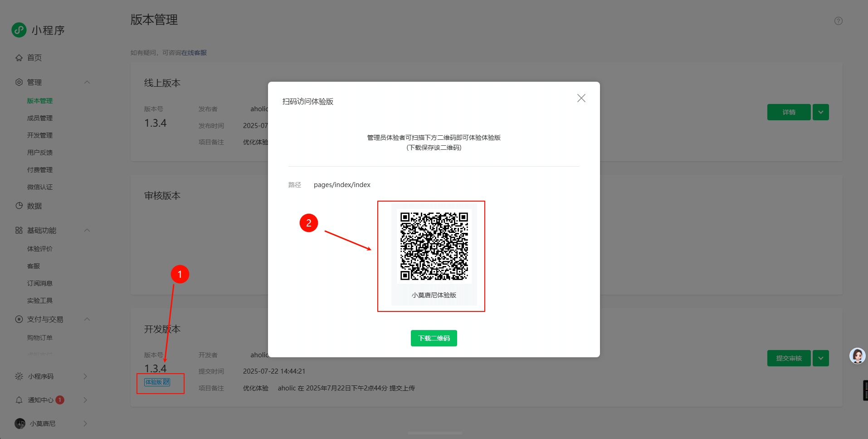
Task: Click the help question mark icon
Action: [839, 21]
